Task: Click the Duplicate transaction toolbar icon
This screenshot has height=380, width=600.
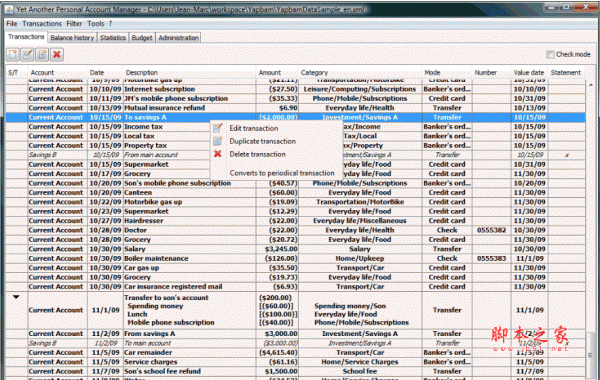Action: [x=42, y=55]
